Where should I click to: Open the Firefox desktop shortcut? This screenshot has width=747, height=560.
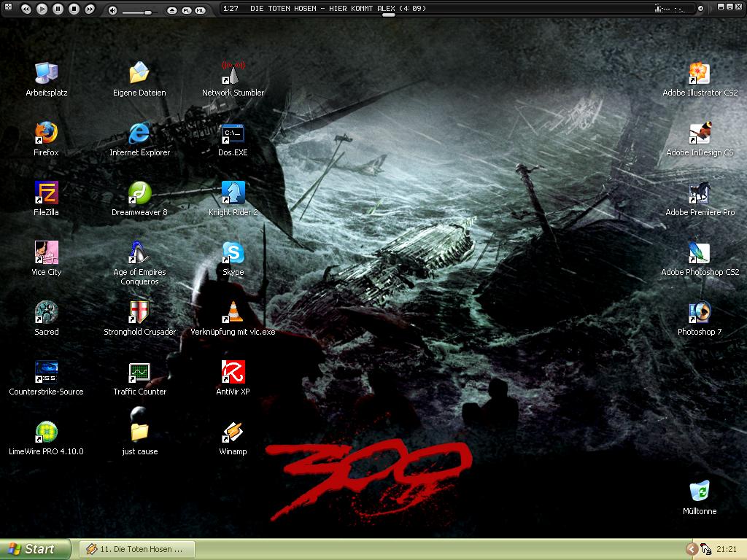[x=46, y=133]
